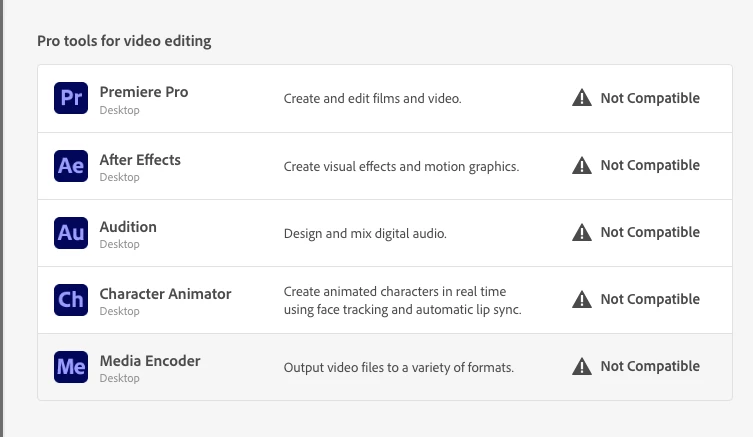Click warning icon in After Effects row
Viewport: 753px width, 437px height.
[582, 165]
